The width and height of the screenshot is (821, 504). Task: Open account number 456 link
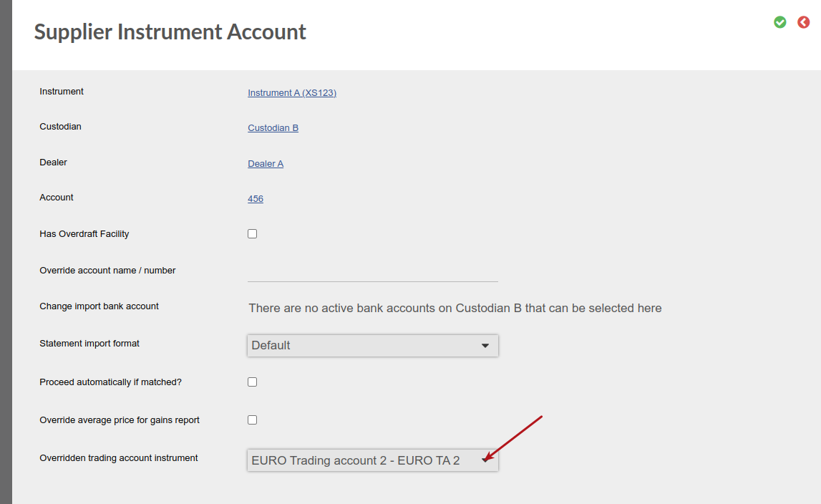256,198
